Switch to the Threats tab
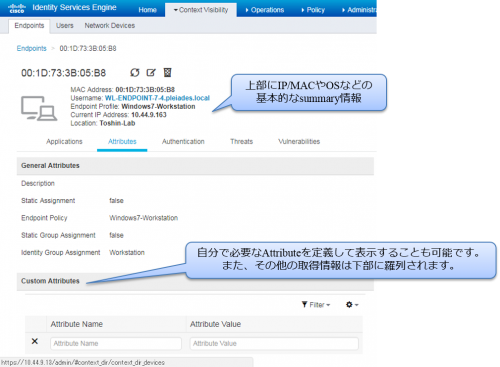 point(241,142)
